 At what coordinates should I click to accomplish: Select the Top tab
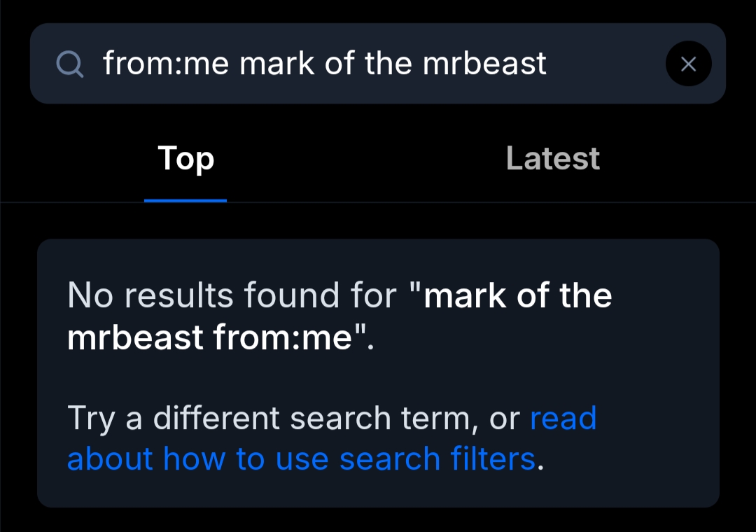point(185,158)
